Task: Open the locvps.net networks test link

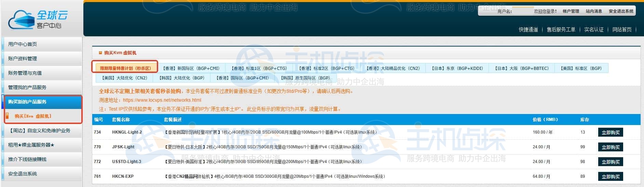Action: pyautogui.click(x=162, y=100)
